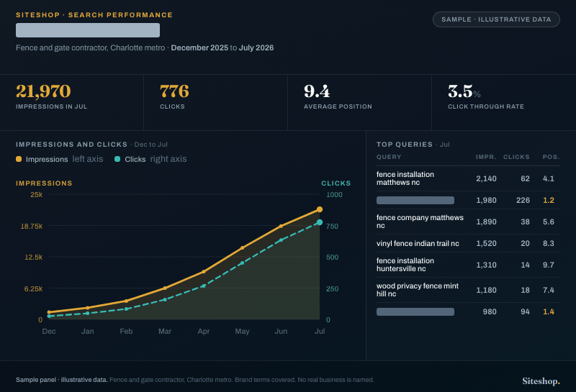Click the IMPR. column header
This screenshot has height=392, width=576.
click(486, 157)
